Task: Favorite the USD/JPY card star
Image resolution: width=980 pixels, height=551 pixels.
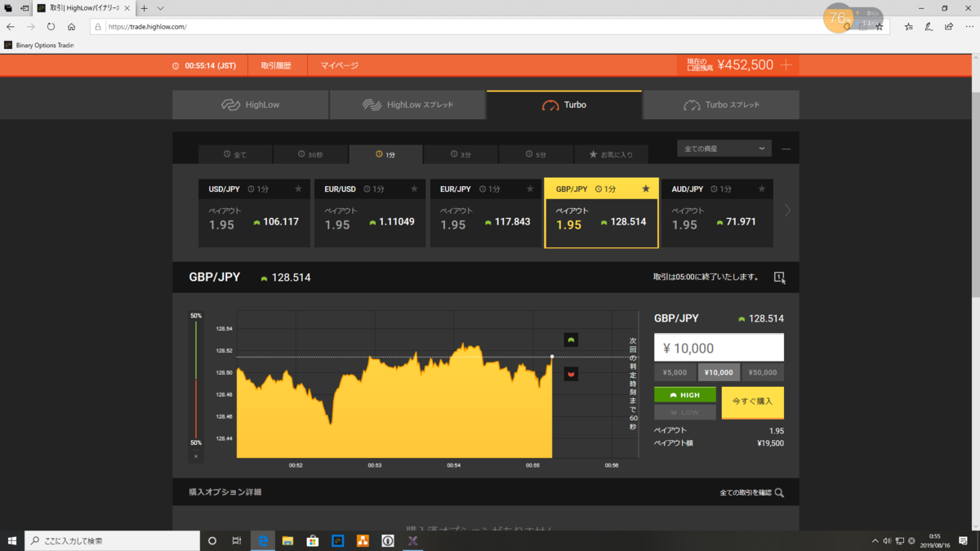Action: (298, 189)
